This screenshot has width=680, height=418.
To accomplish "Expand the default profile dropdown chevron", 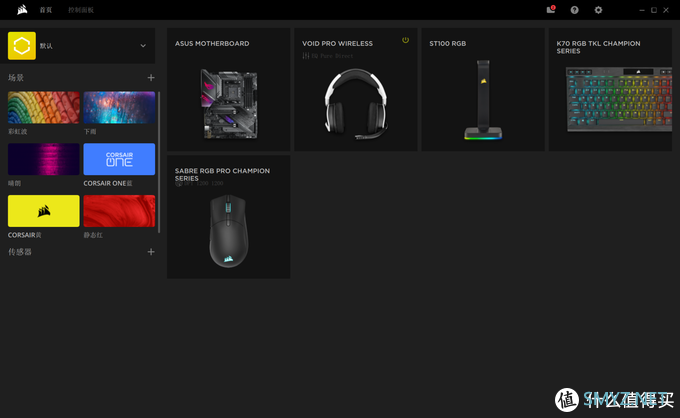I will (x=143, y=46).
